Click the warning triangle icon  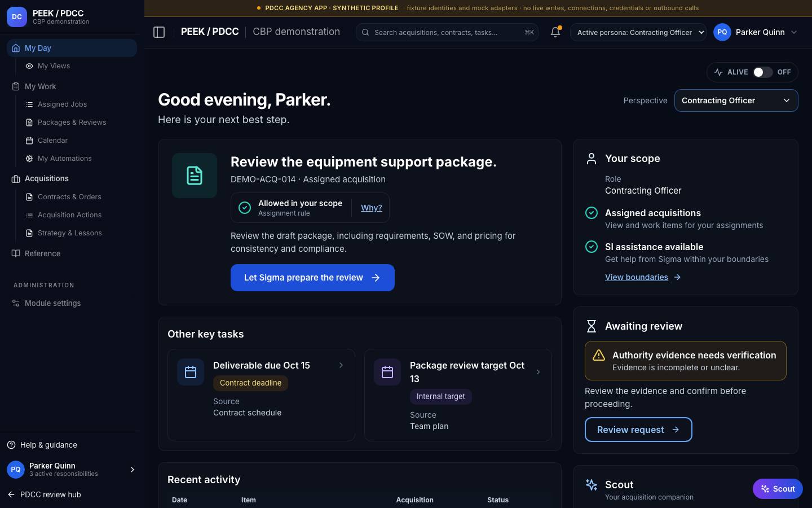coord(599,355)
